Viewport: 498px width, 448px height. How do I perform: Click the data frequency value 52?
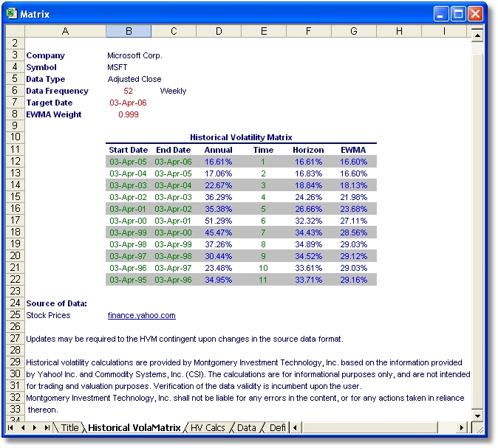pyautogui.click(x=128, y=91)
